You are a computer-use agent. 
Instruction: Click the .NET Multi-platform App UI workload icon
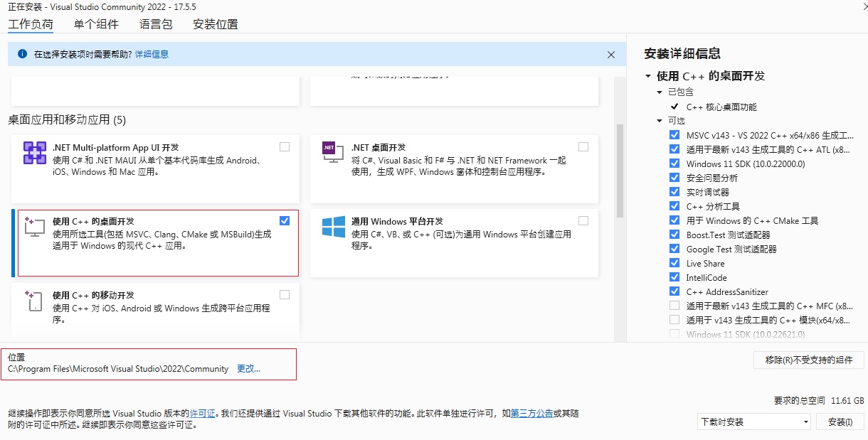[x=35, y=154]
